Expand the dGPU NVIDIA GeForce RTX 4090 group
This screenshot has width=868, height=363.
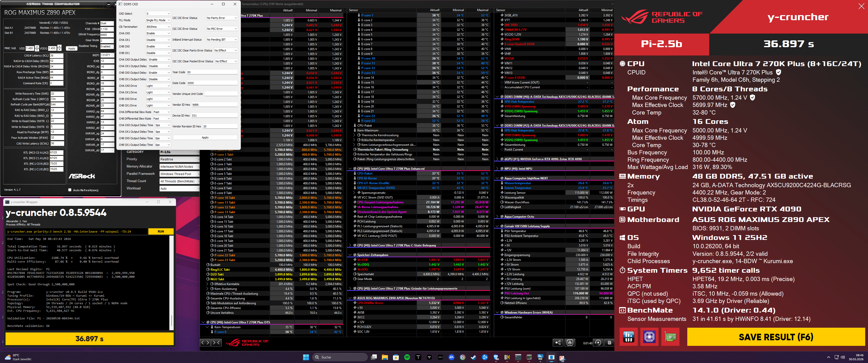point(497,159)
